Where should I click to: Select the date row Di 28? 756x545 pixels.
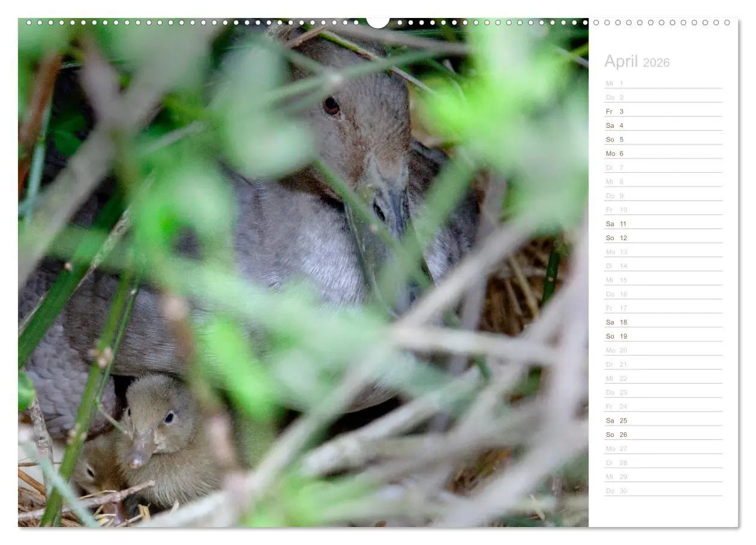[x=663, y=462]
